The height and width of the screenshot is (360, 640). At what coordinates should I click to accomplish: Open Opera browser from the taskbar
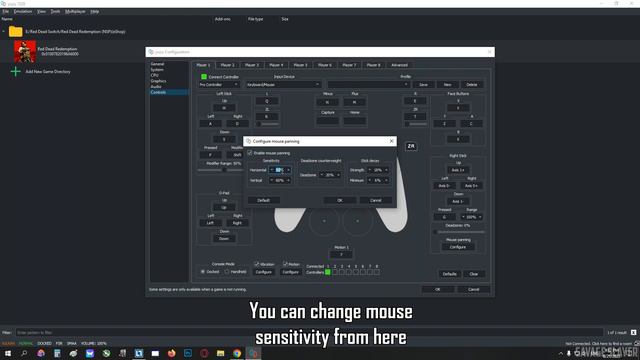[204, 353]
